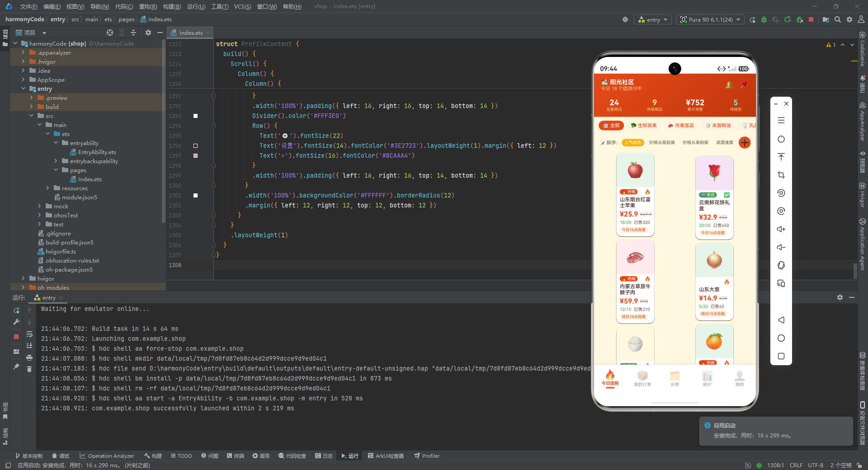Click emulator home circle navigation icon
Screen dimensions: 868x470
(x=781, y=338)
